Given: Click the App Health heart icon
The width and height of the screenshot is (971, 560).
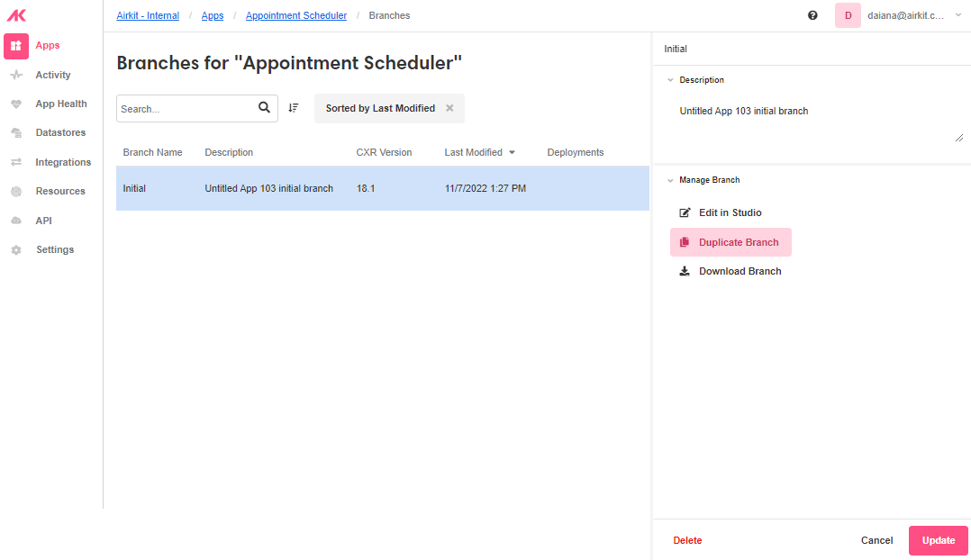Looking at the screenshot, I should [x=16, y=104].
